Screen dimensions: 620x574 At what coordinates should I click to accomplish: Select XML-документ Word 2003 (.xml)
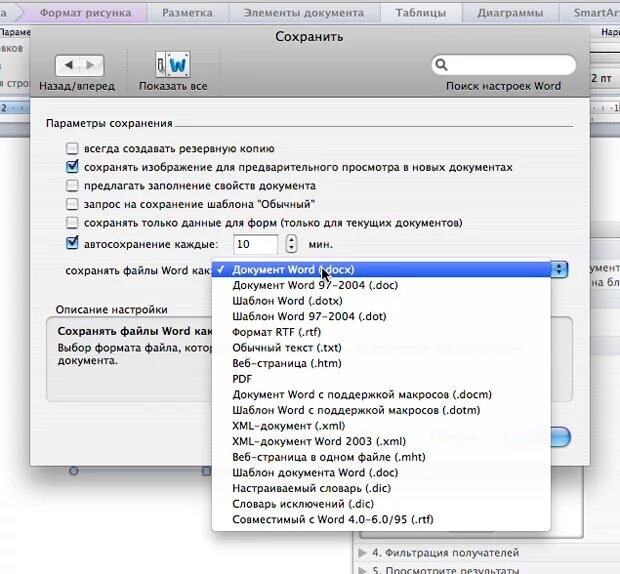(x=382, y=441)
